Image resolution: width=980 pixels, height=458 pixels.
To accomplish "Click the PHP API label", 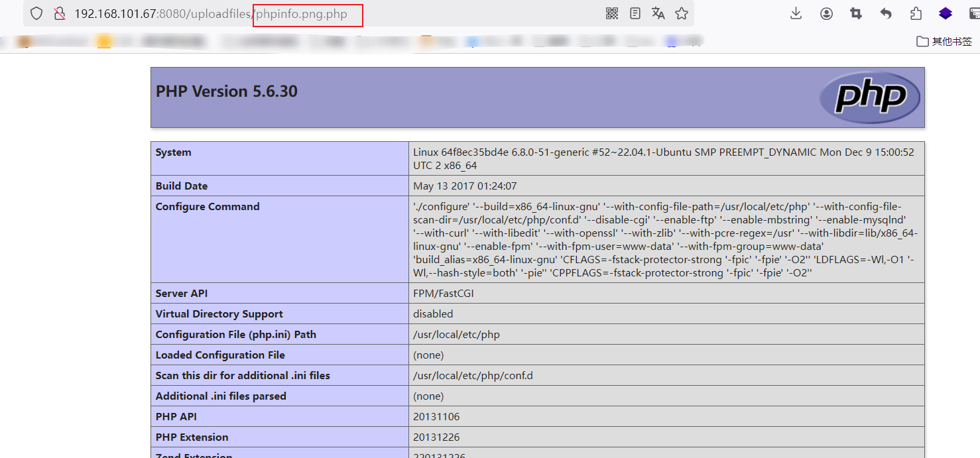I will pos(176,417).
